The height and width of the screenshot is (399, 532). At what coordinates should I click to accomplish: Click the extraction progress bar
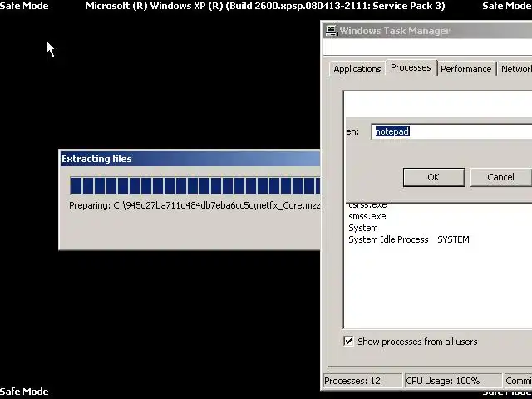coord(195,185)
